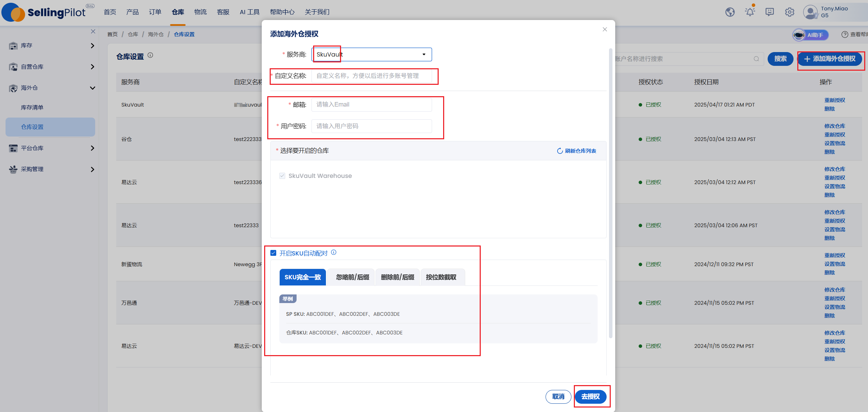Click the globe language icon

click(x=730, y=12)
